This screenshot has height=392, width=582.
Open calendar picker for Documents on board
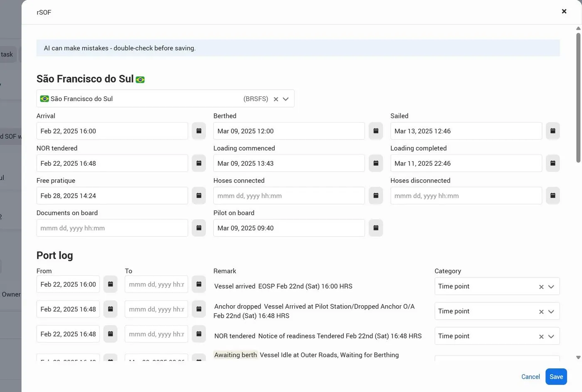pyautogui.click(x=199, y=228)
